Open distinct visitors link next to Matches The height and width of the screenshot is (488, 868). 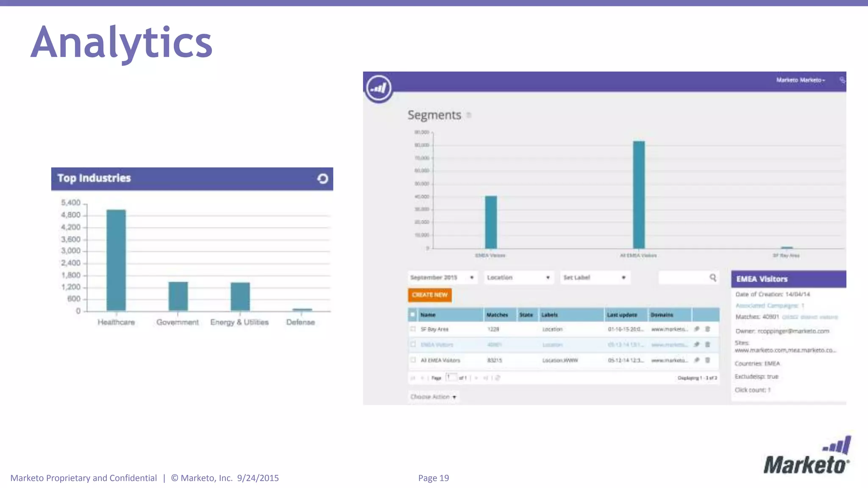[810, 317]
